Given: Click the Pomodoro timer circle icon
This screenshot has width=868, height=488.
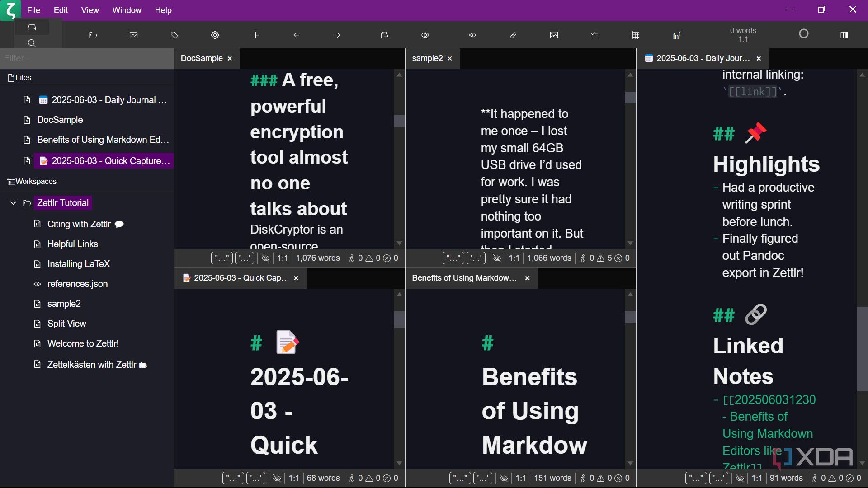Looking at the screenshot, I should click(x=804, y=34).
